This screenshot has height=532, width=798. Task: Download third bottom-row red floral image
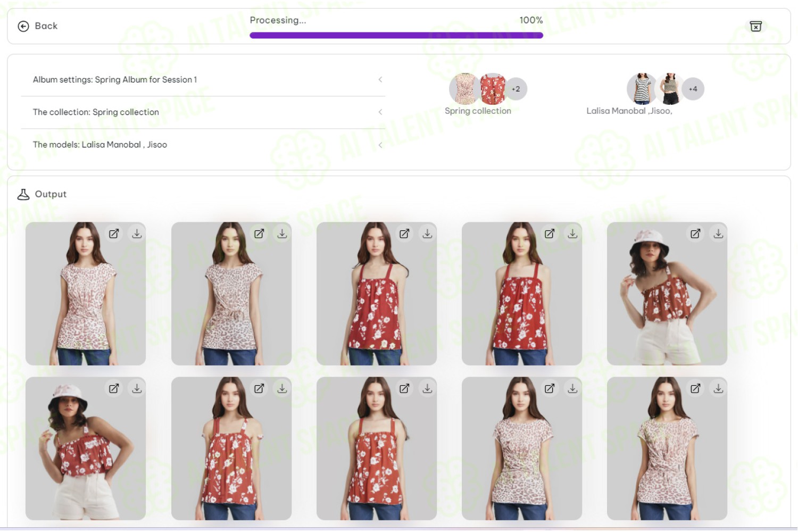[427, 388]
